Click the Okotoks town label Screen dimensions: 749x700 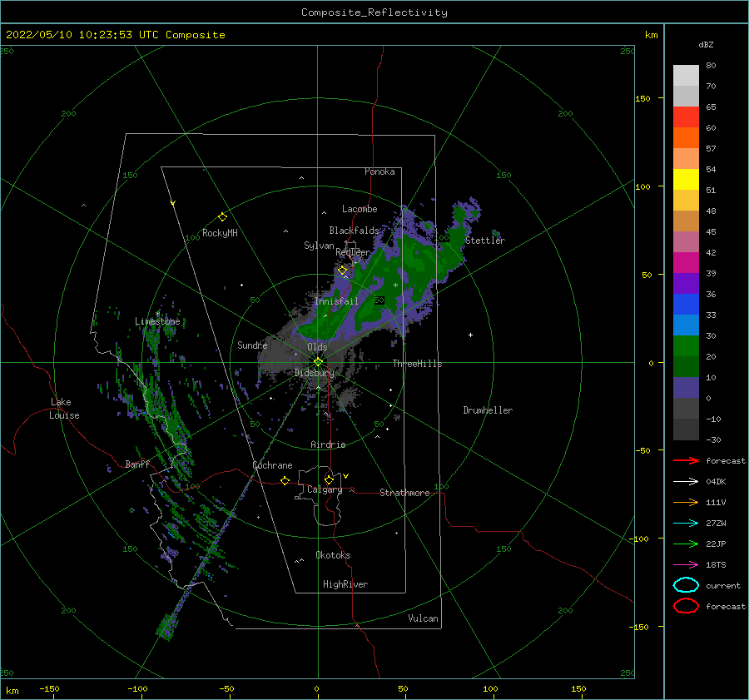click(x=333, y=555)
